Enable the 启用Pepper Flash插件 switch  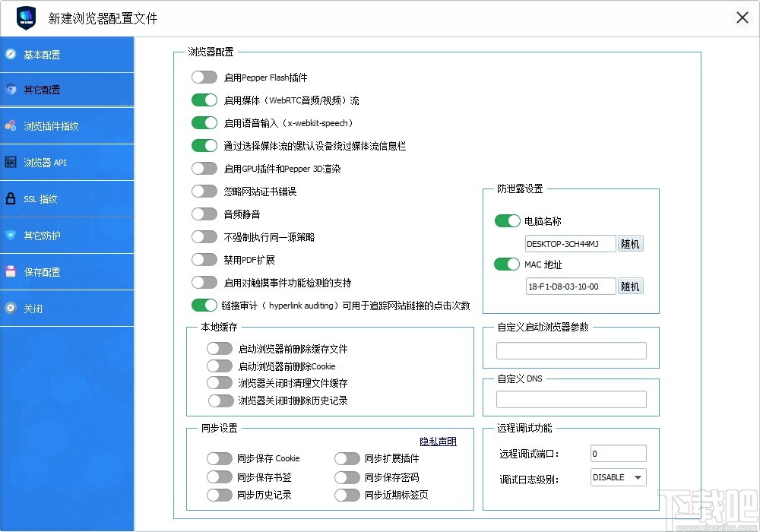[x=204, y=77]
